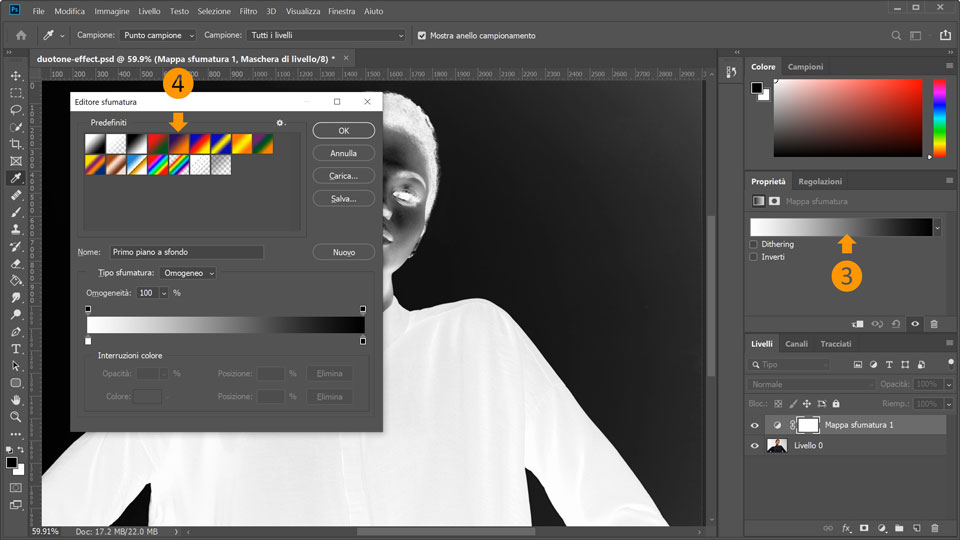Screen dimensions: 960x540
Task: Select the Frame tool
Action: [x=16, y=161]
